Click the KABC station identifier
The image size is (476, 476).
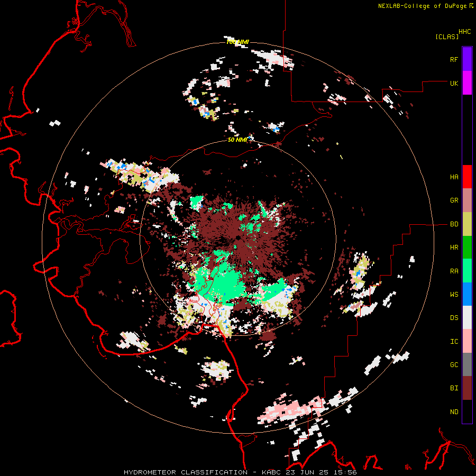(272, 472)
